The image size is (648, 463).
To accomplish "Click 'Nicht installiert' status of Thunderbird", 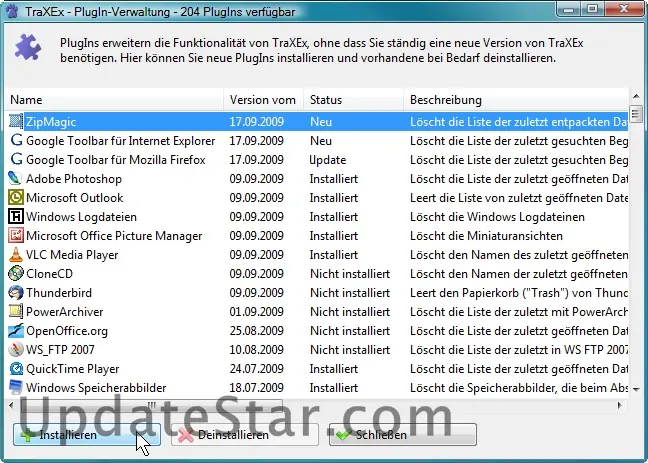I will click(350, 293).
